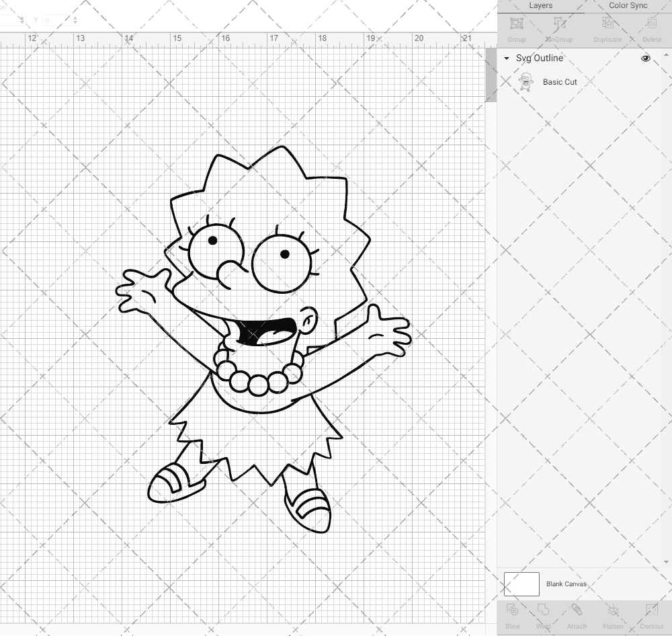Click the Flatten tool icon

pyautogui.click(x=613, y=610)
